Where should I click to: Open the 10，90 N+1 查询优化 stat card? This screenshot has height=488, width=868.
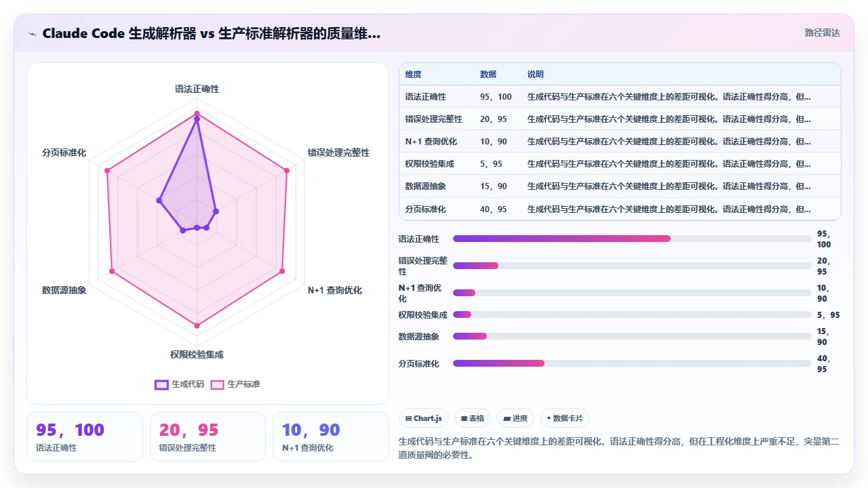click(331, 436)
